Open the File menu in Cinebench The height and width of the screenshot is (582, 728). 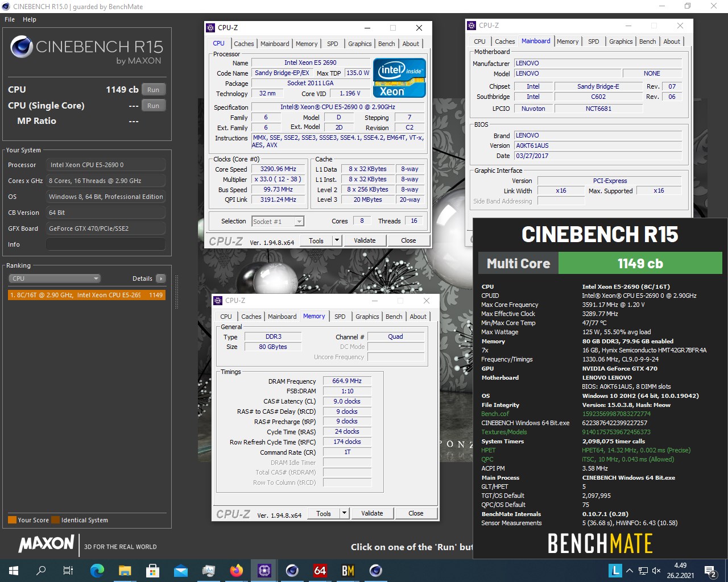[x=10, y=19]
